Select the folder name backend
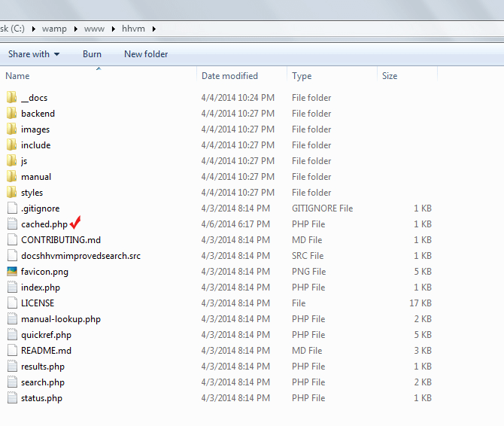The image size is (504, 426). [x=38, y=114]
